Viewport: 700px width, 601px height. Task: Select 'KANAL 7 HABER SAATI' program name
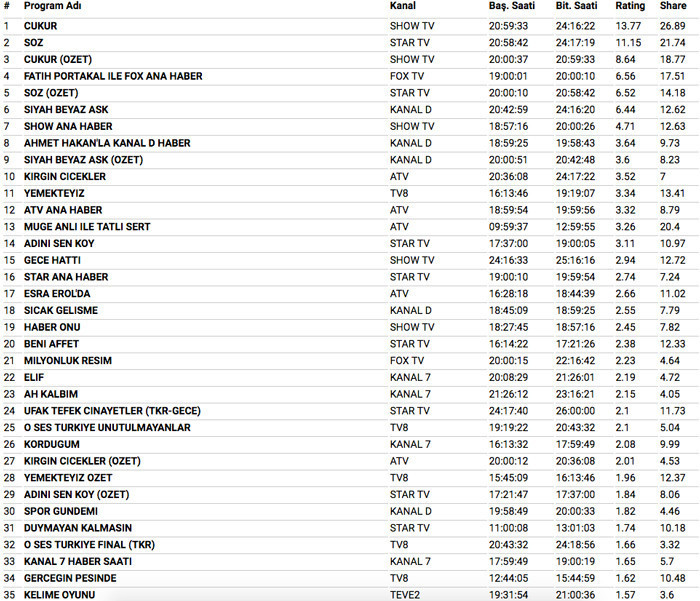point(78,562)
